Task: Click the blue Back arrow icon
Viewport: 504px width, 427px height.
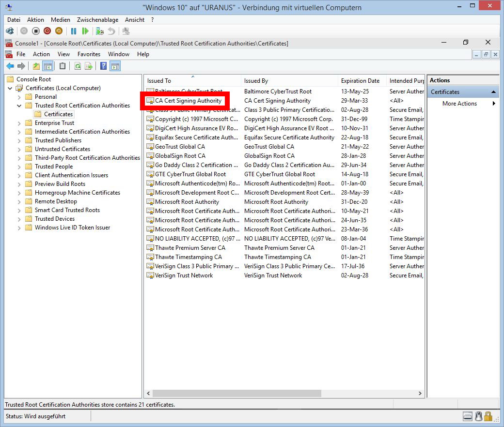Action: [10, 66]
